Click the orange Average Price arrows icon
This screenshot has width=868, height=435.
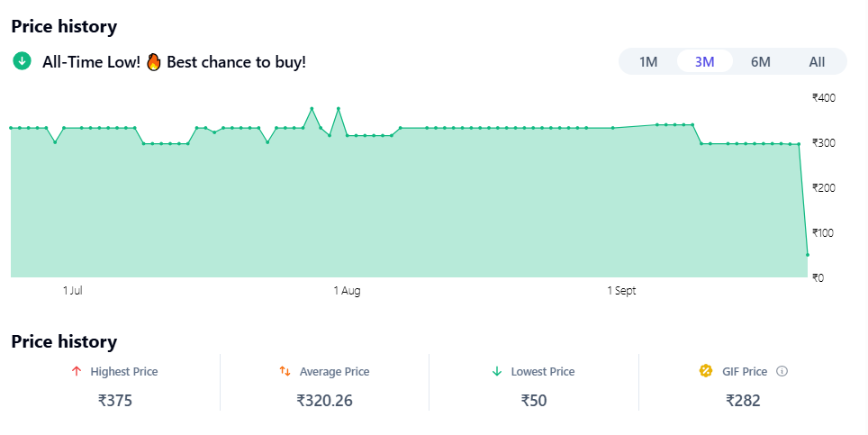285,371
